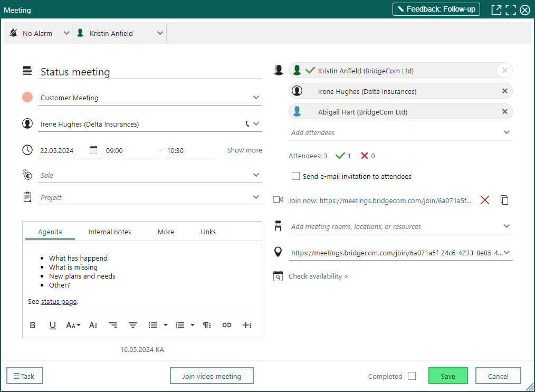535x392 pixels.
Task: Expand the Sale dropdown
Action: point(256,175)
